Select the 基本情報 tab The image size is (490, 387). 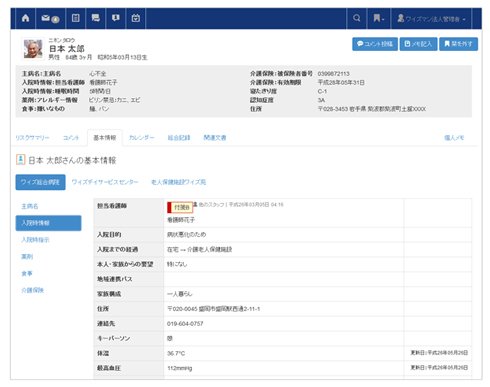[105, 138]
